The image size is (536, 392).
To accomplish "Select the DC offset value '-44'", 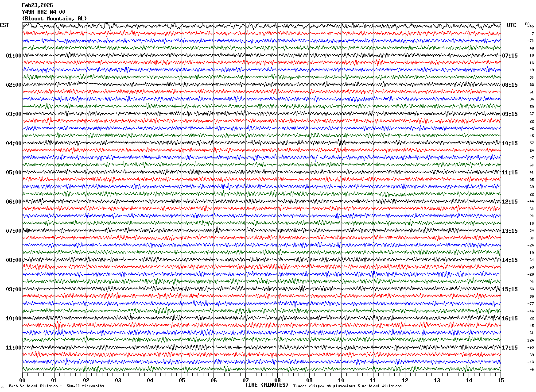I will click(530, 201).
